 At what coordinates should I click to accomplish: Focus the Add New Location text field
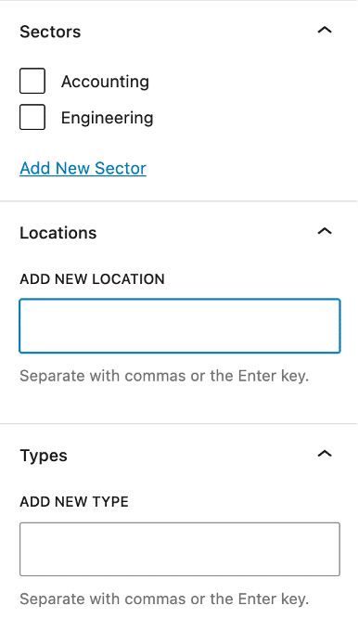click(x=180, y=326)
